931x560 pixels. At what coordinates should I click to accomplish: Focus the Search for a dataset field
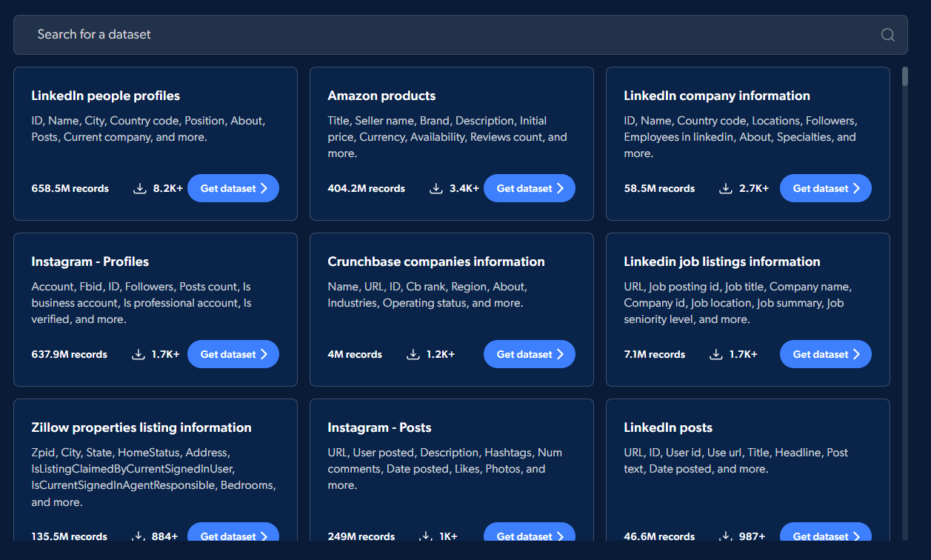coord(444,35)
